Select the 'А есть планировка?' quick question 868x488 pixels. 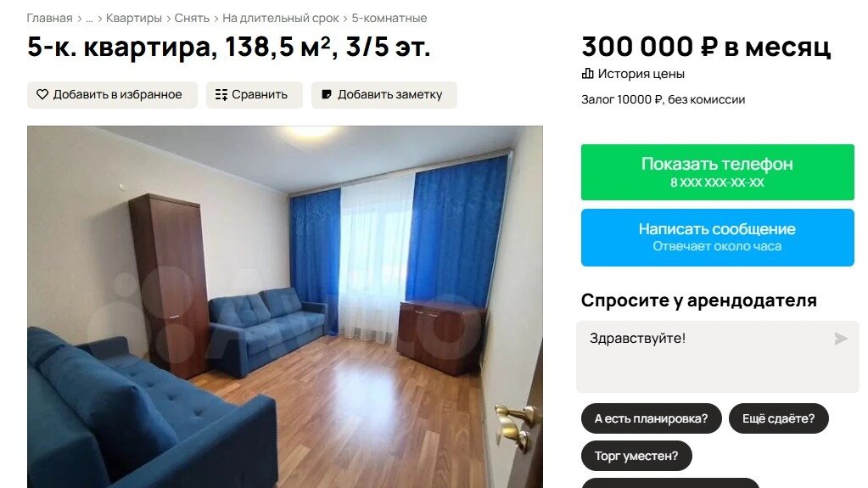click(651, 418)
